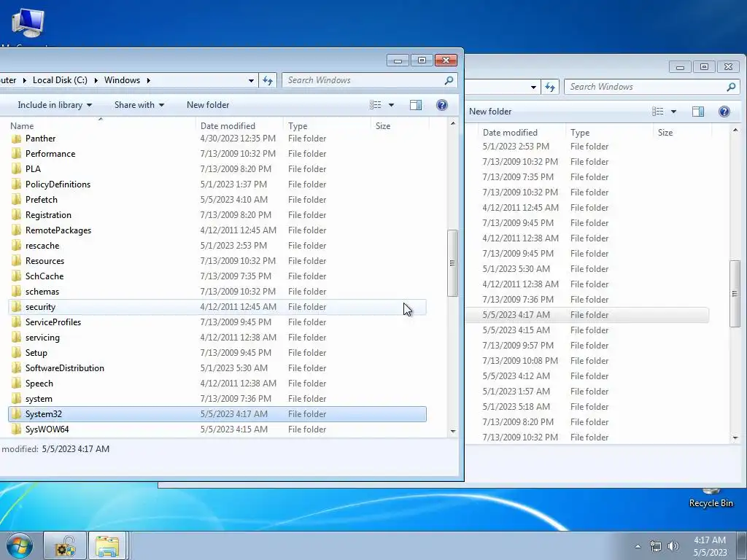
Task: Click scroll up arrow in front window
Action: 452,123
